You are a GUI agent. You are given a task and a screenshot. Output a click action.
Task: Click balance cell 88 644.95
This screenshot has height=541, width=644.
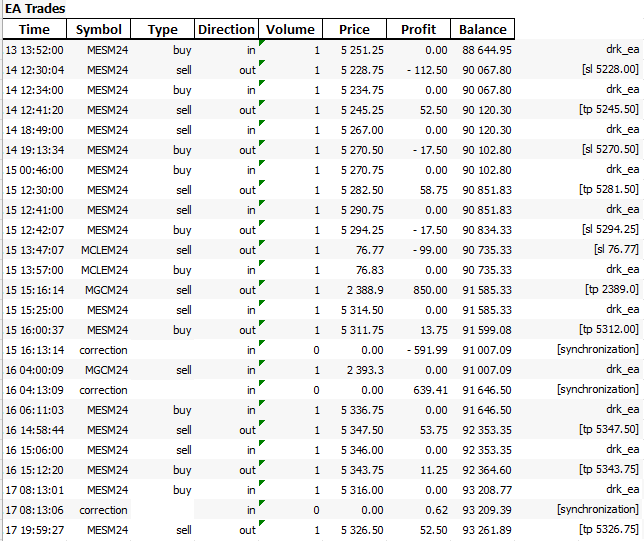point(487,50)
